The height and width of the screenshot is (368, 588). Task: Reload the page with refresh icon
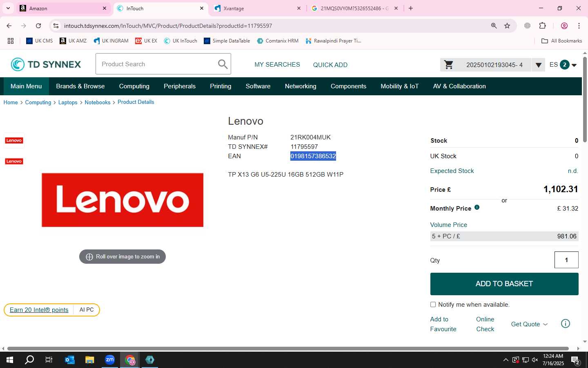pyautogui.click(x=38, y=26)
